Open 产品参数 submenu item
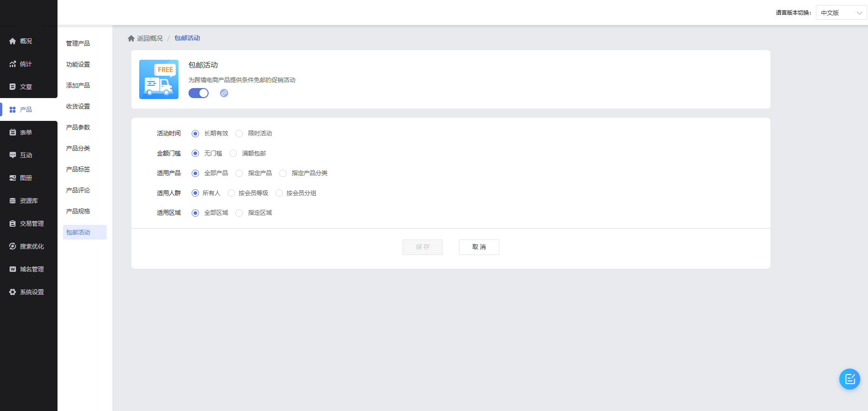The width and height of the screenshot is (868, 411). [78, 127]
